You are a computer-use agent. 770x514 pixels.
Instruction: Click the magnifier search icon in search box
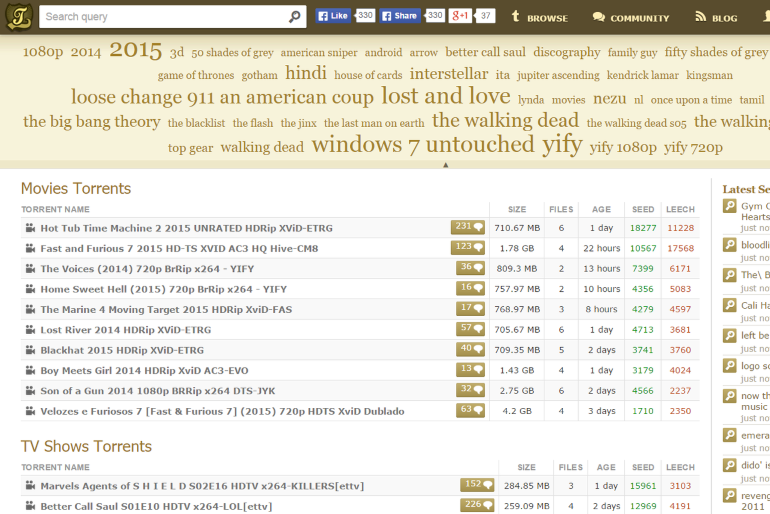click(x=295, y=17)
